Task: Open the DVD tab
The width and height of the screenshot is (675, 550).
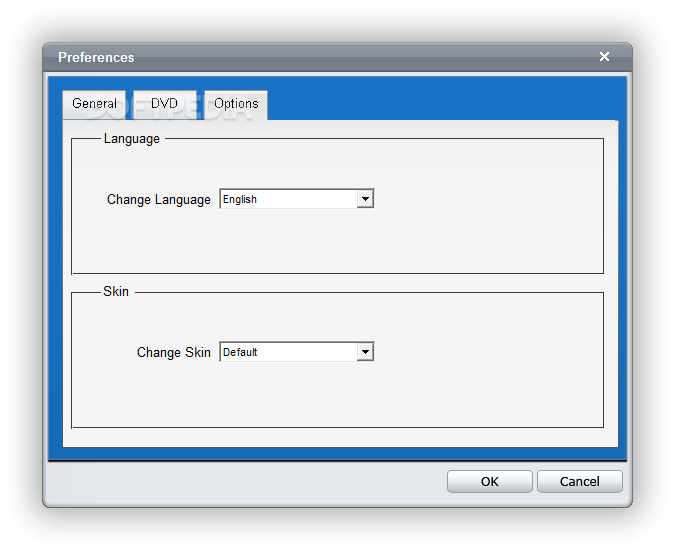Action: pyautogui.click(x=164, y=104)
